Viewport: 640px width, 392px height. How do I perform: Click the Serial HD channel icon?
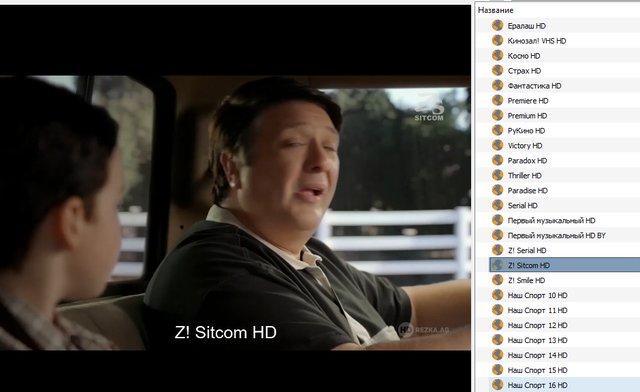click(x=497, y=205)
